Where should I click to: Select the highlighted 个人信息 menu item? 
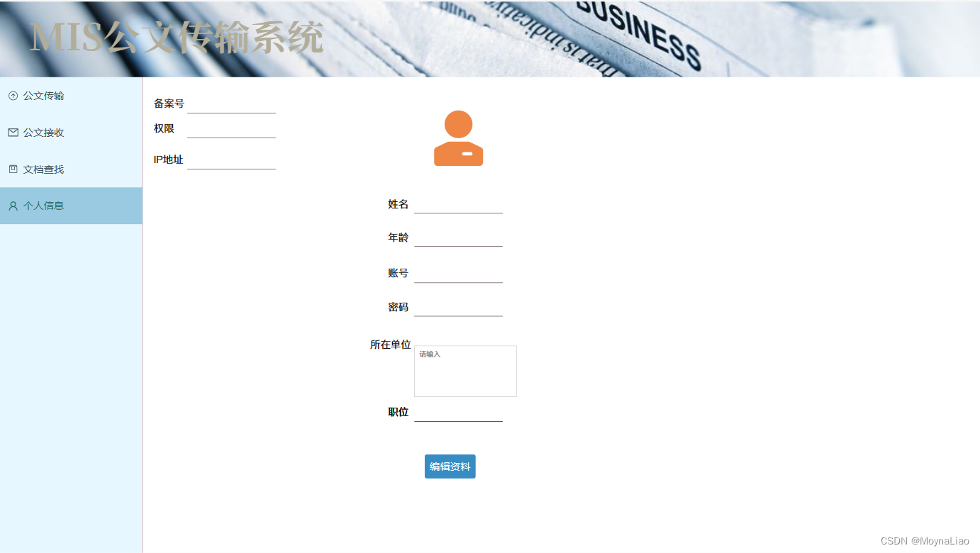point(44,206)
